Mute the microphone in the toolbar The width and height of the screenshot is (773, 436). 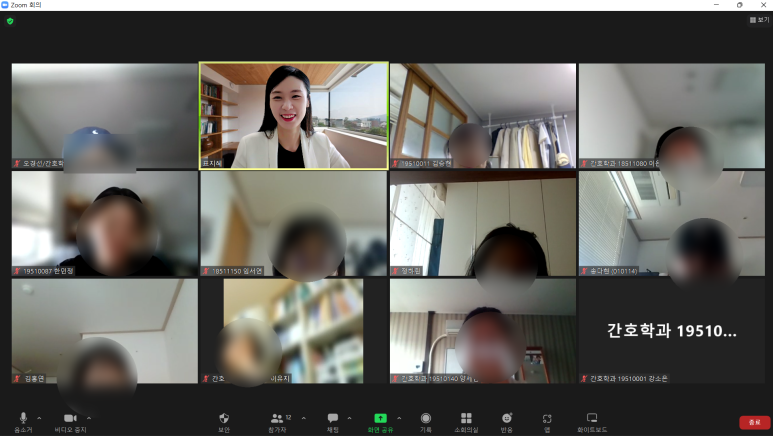click(22, 418)
